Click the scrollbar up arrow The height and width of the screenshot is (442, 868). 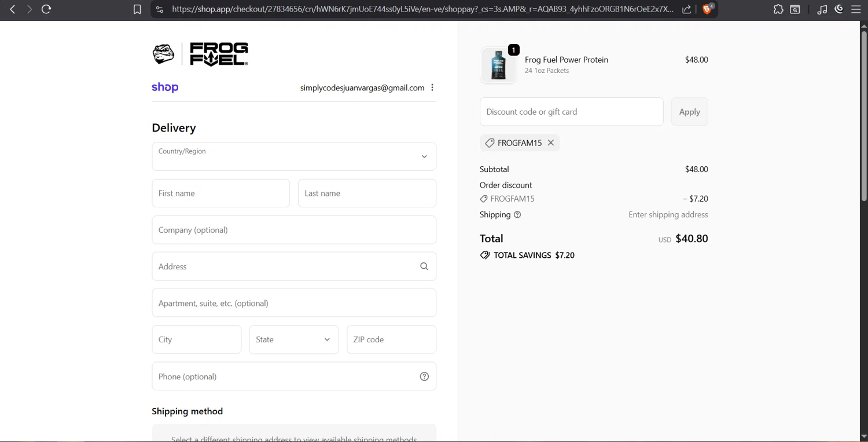(x=864, y=25)
